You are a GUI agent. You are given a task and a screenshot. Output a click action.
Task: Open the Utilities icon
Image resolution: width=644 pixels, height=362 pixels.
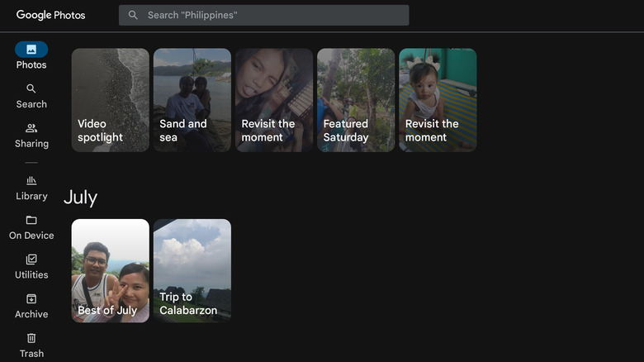pyautogui.click(x=31, y=260)
